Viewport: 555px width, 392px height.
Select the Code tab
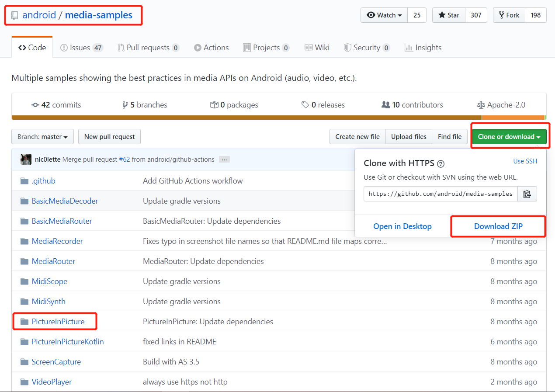32,48
